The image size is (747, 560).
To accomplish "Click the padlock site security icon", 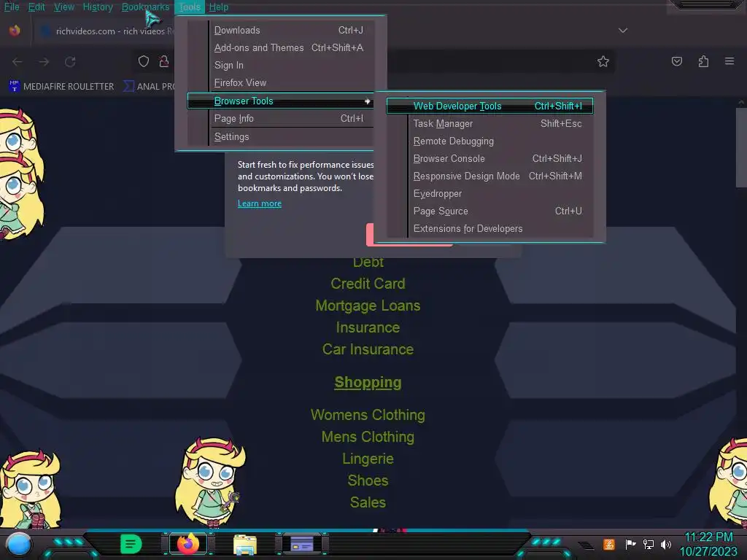I will (x=164, y=61).
